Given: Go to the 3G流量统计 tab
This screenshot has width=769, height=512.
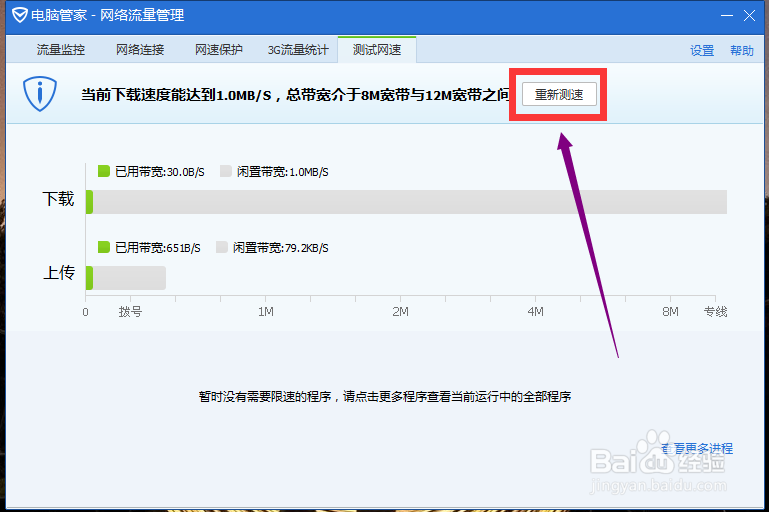Looking at the screenshot, I should tap(298, 50).
